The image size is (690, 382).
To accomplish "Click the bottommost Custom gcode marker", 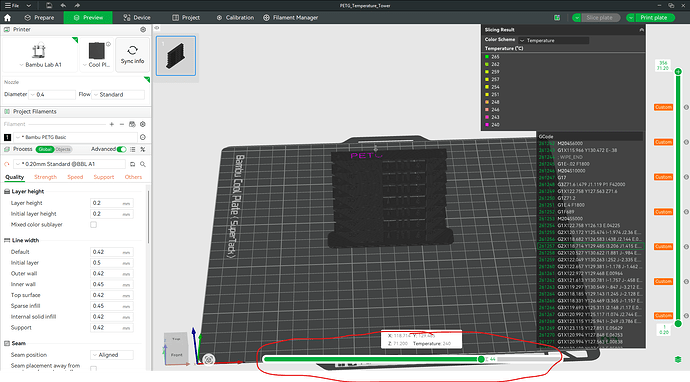I will click(663, 316).
